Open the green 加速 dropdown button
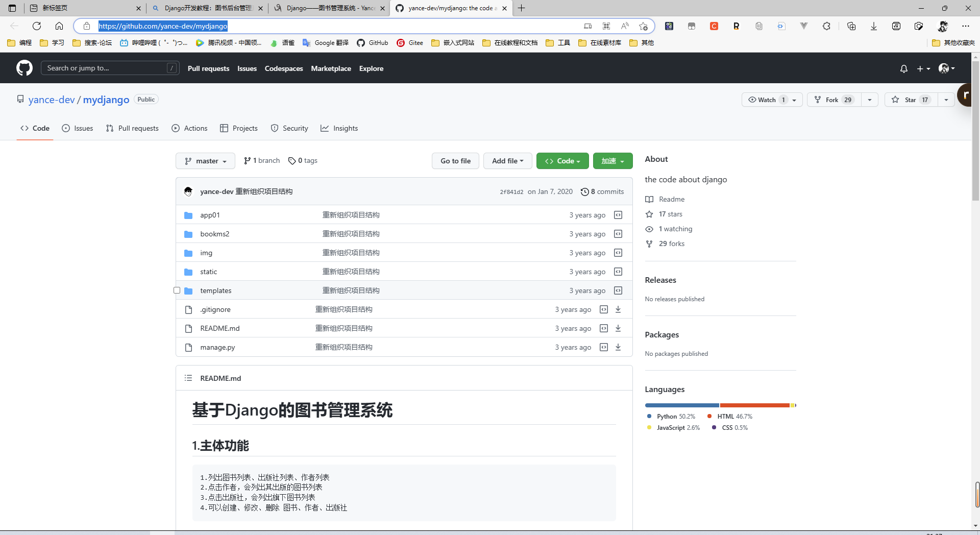Viewport: 980px width, 535px height. click(612, 161)
